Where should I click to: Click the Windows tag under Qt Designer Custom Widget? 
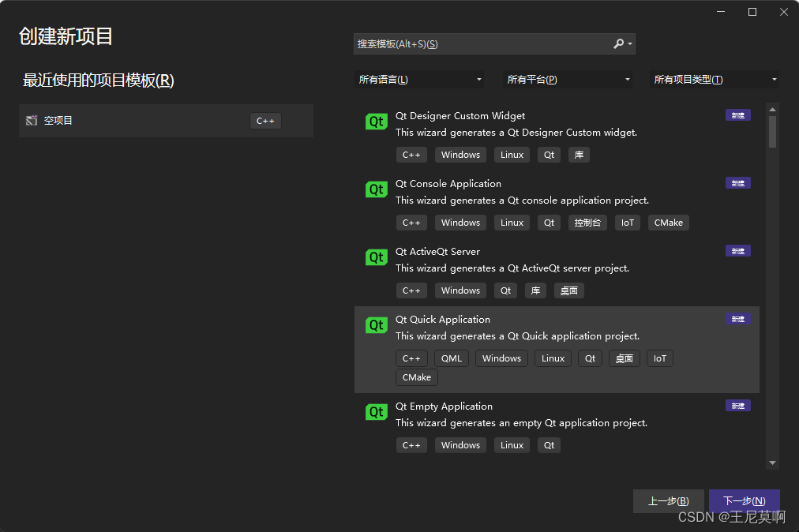click(460, 155)
